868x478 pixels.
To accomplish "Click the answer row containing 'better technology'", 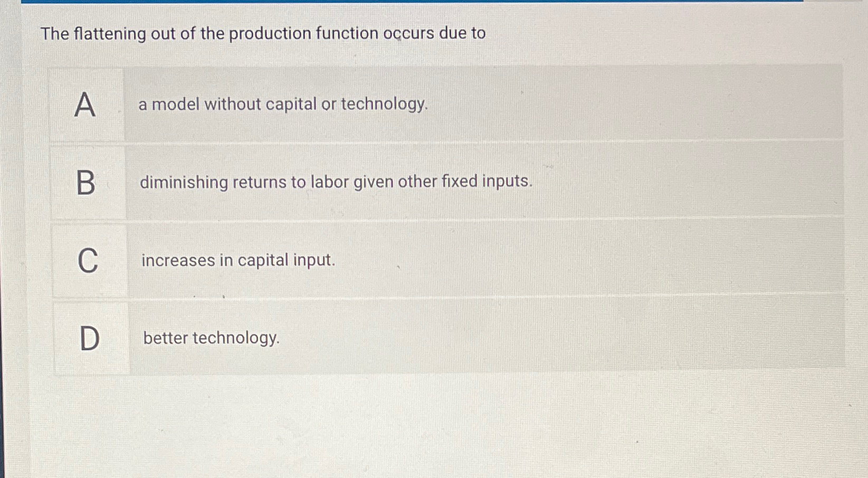I will [475, 338].
